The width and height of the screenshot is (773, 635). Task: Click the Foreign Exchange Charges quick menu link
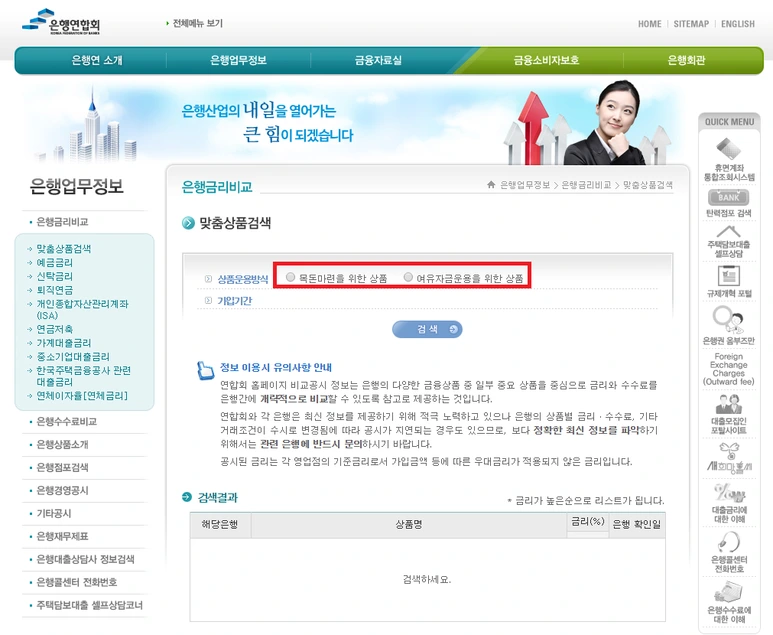pos(729,369)
